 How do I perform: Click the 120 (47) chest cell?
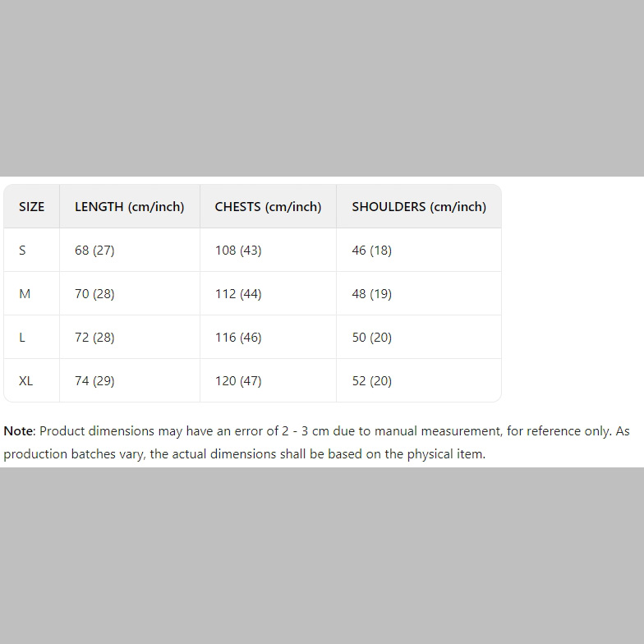238,381
